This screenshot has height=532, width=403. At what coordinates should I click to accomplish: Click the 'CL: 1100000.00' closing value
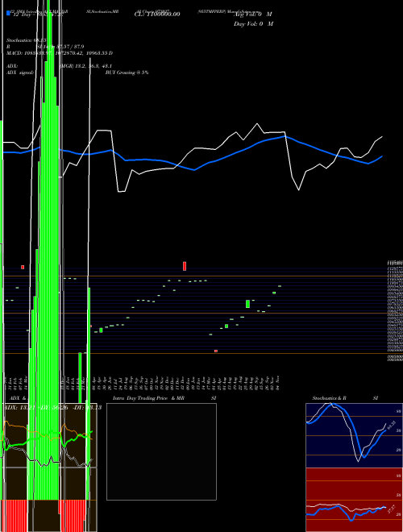157,15
